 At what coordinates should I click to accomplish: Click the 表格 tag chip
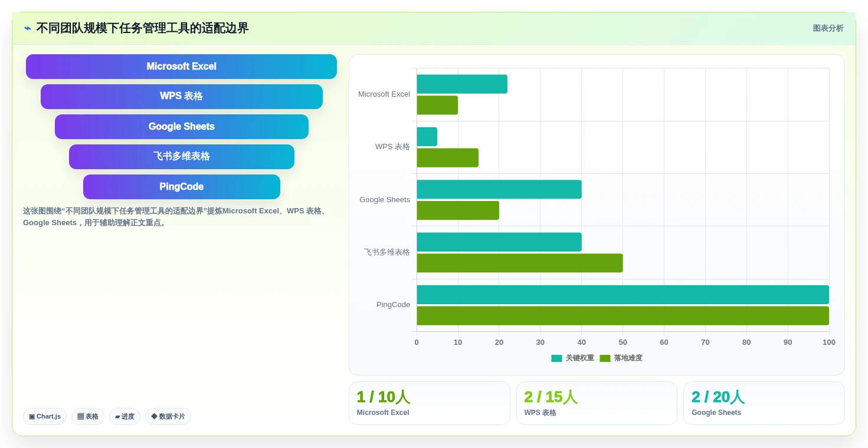coord(88,416)
